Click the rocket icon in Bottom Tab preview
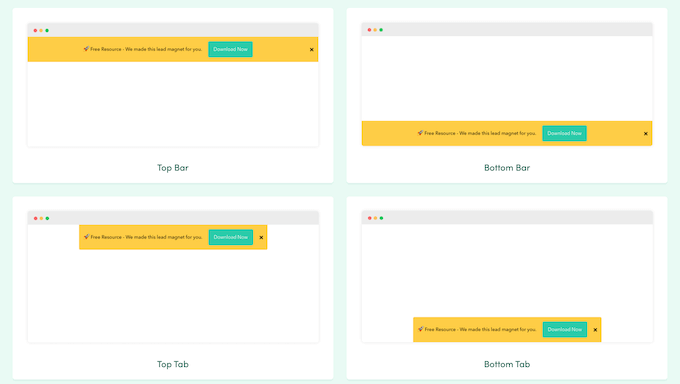Viewport: 680px width, 384px height. pos(421,329)
